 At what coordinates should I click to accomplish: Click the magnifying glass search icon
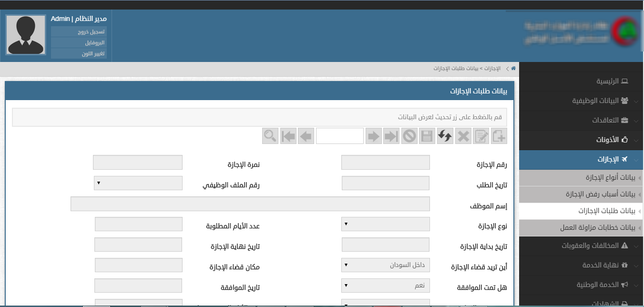(270, 136)
